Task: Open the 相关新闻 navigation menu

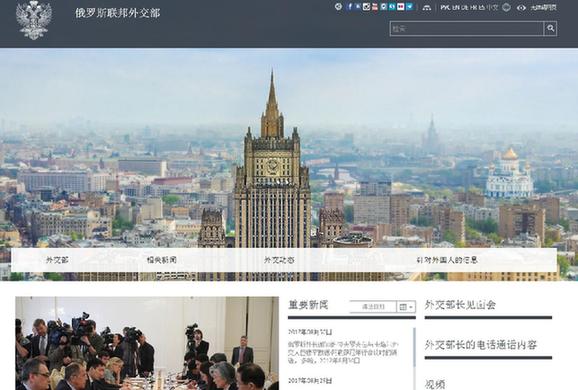Action: click(161, 260)
